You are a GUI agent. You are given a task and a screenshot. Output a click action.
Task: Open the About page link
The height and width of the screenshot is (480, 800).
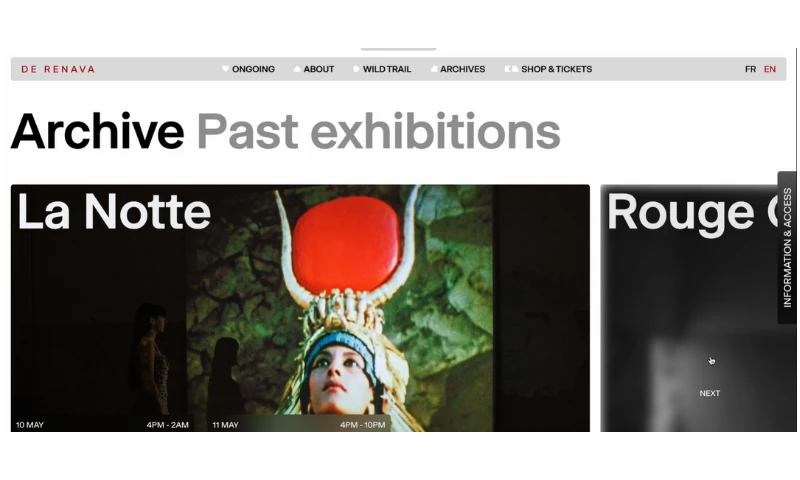pos(318,69)
